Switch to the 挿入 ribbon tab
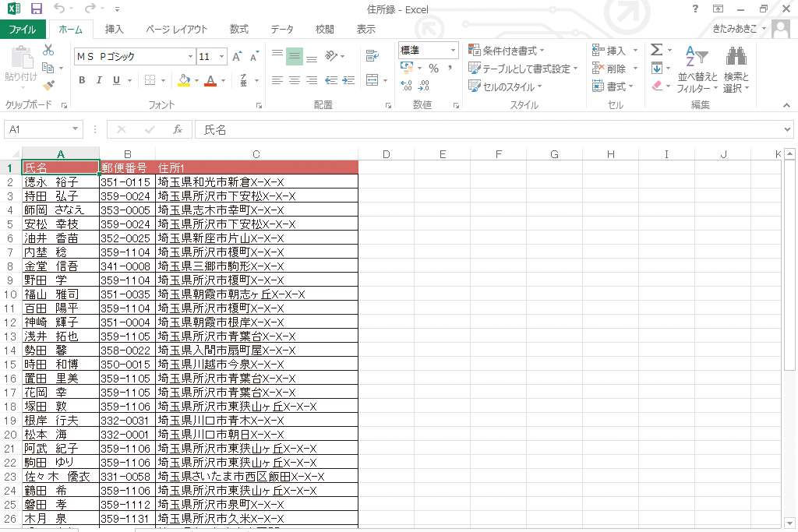The height and width of the screenshot is (532, 798). point(114,30)
